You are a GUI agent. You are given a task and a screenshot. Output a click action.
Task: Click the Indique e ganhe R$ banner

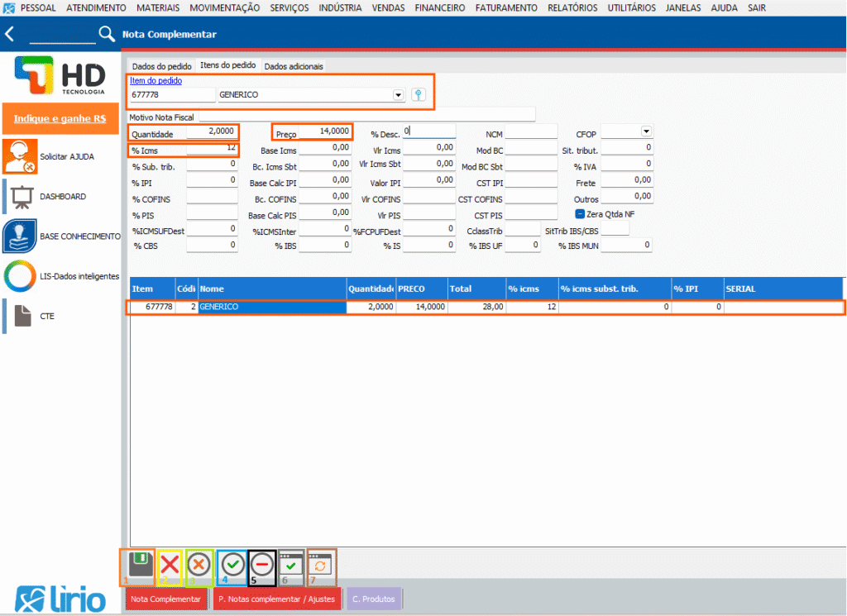[60, 119]
